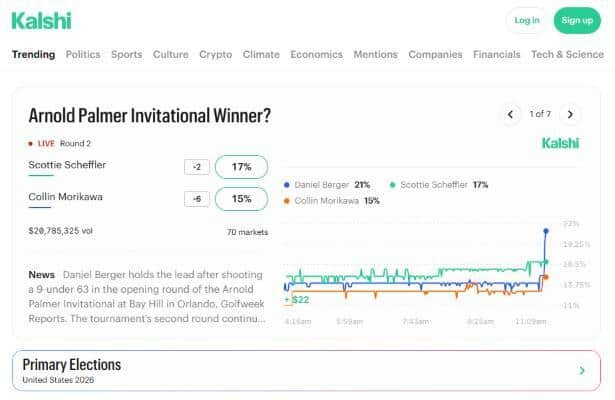Select Collin Morikawa 15% odds button
The height and width of the screenshot is (400, 615).
pyautogui.click(x=241, y=199)
